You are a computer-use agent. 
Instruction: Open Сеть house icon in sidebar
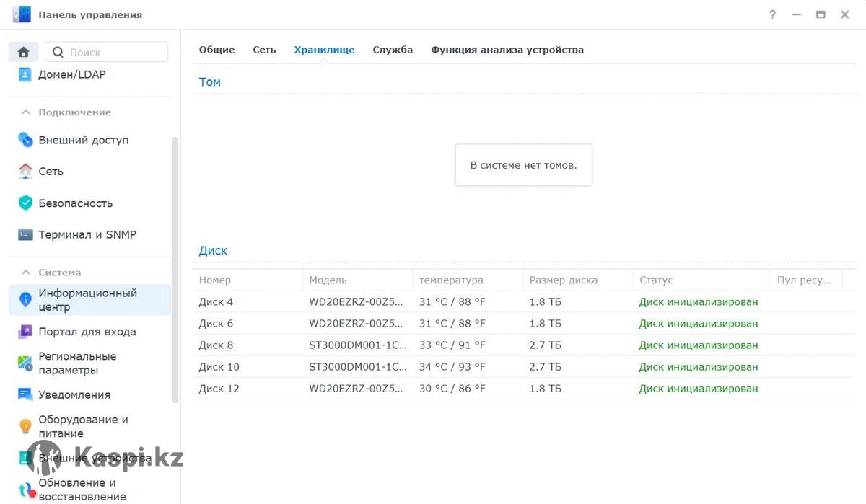click(25, 172)
